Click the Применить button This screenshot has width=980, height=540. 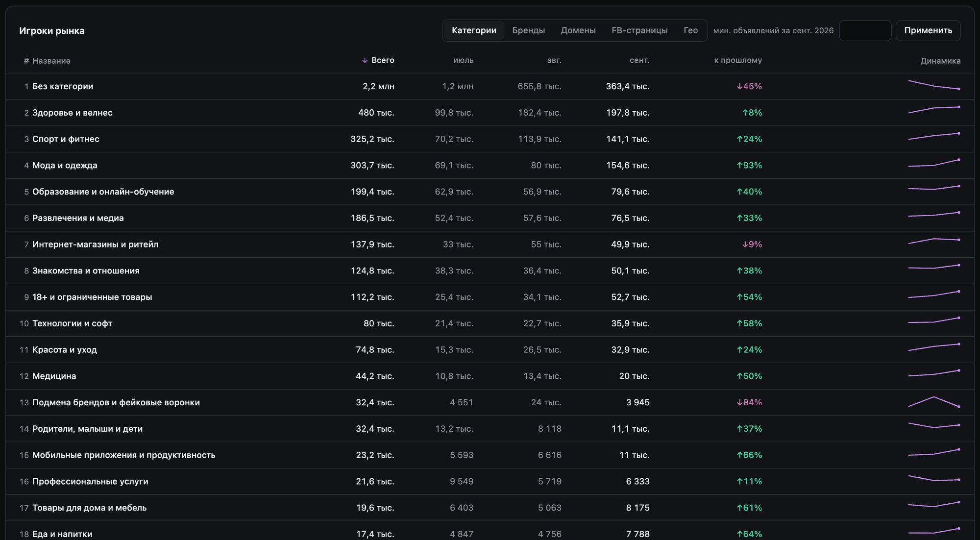[928, 30]
